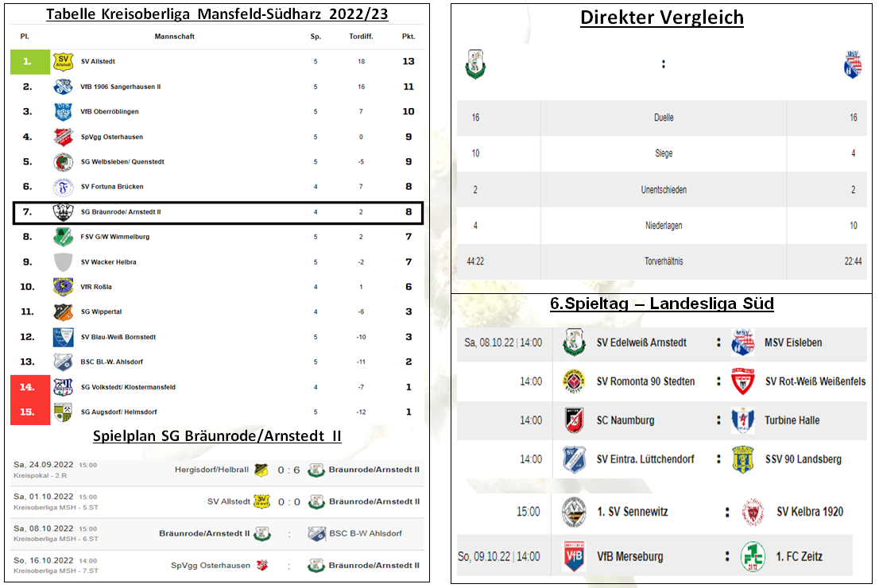Viewport: 879px width, 588px height.
Task: Click the SV Fortuna Brücken crest
Action: click(63, 187)
